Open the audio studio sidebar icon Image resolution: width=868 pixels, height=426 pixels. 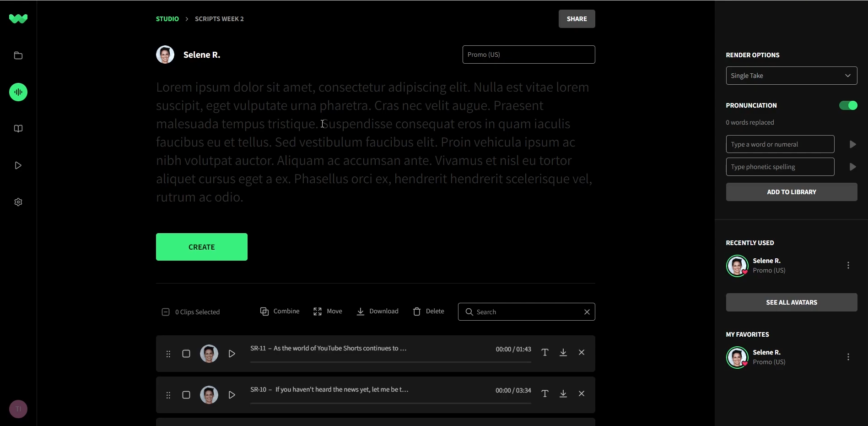point(18,92)
